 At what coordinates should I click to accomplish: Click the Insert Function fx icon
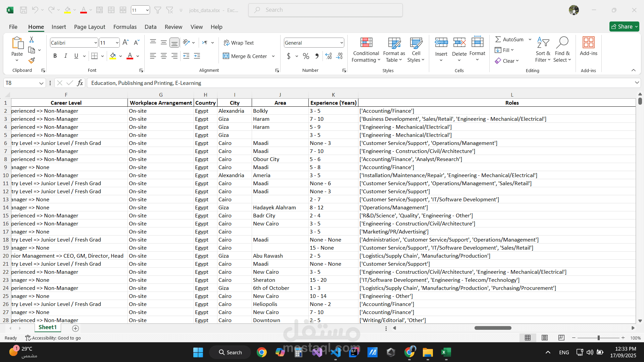[x=80, y=83]
